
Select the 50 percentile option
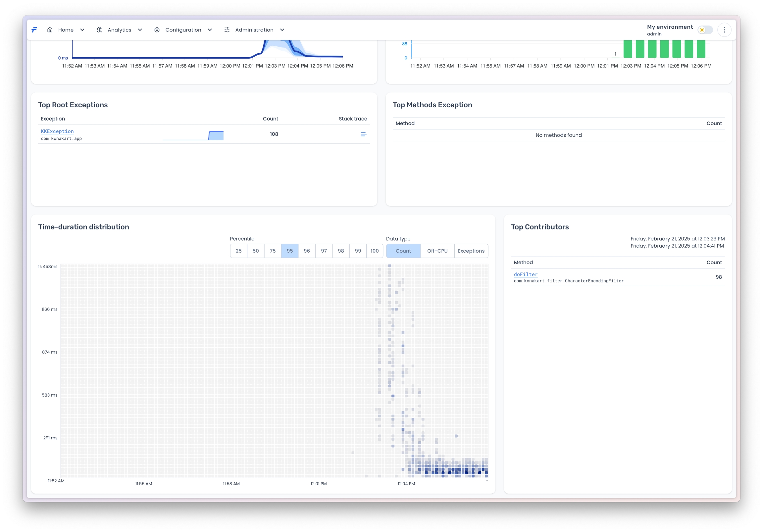255,251
